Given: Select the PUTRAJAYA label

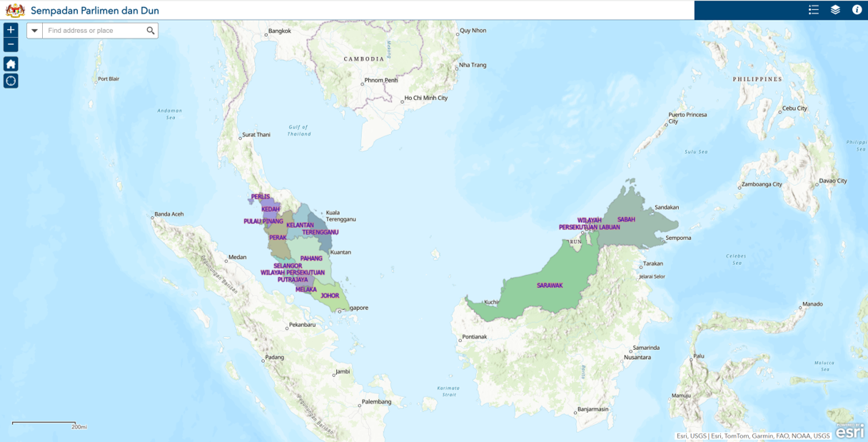Looking at the screenshot, I should [293, 280].
